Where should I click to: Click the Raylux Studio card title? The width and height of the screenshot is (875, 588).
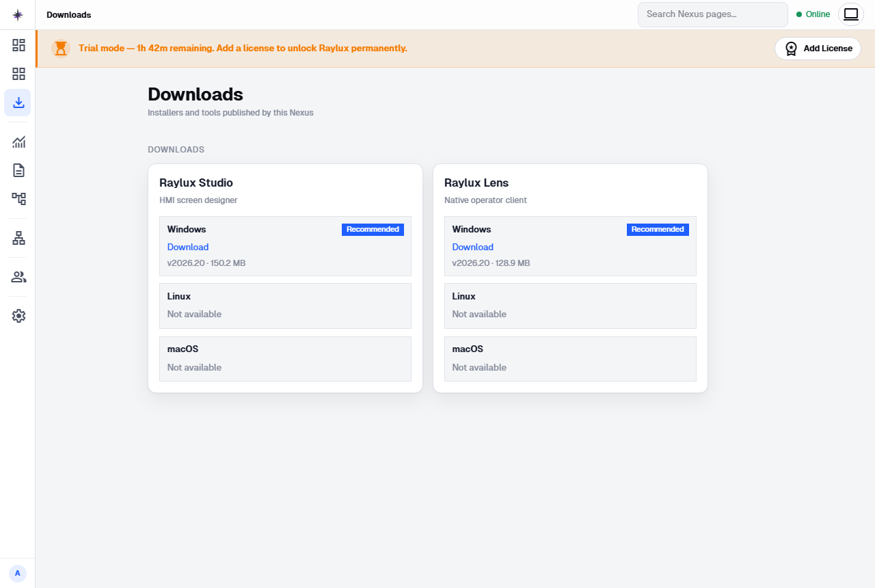pos(196,183)
